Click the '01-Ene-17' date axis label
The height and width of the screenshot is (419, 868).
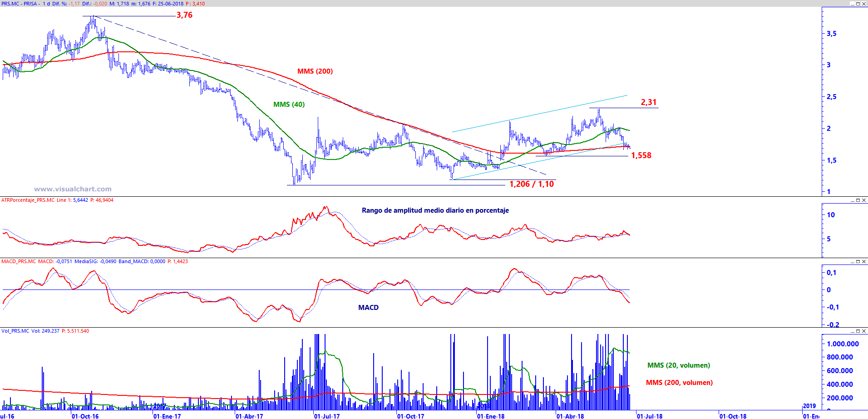pyautogui.click(x=167, y=416)
